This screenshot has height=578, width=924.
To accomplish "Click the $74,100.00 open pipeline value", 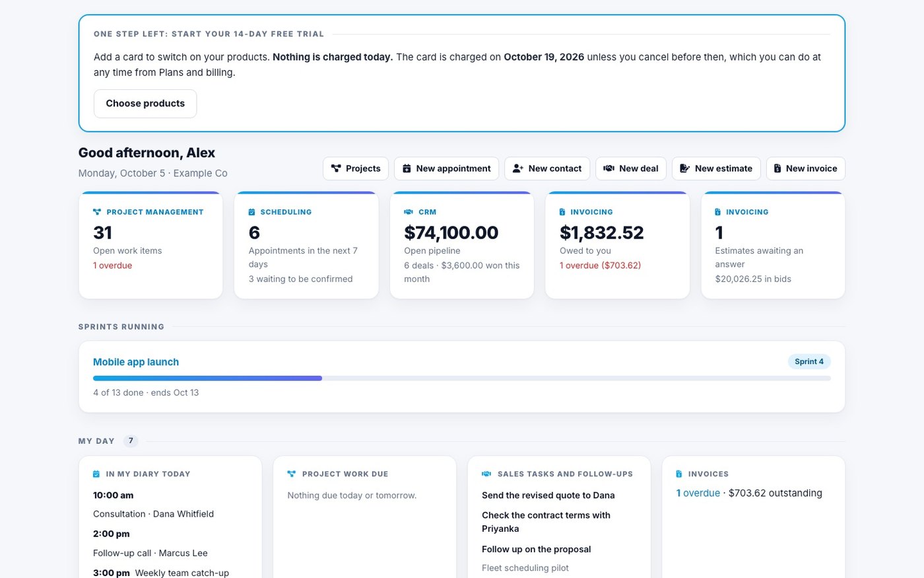I will click(451, 233).
